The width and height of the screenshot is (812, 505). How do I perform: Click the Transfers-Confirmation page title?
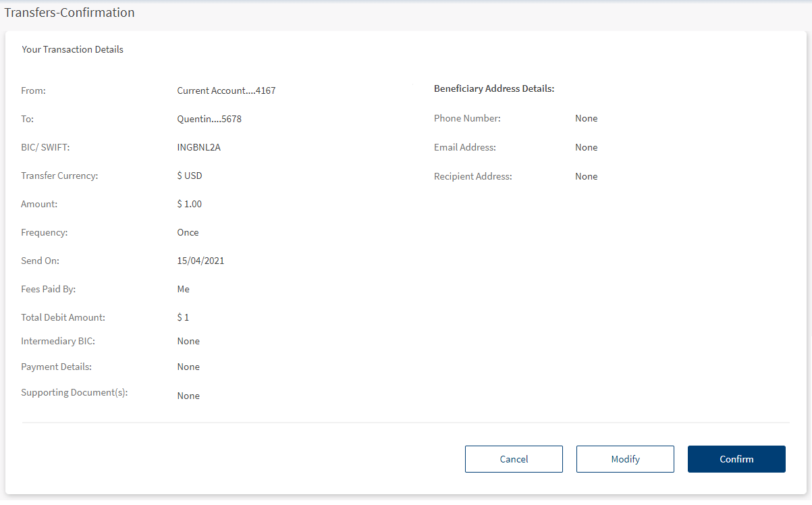[70, 13]
